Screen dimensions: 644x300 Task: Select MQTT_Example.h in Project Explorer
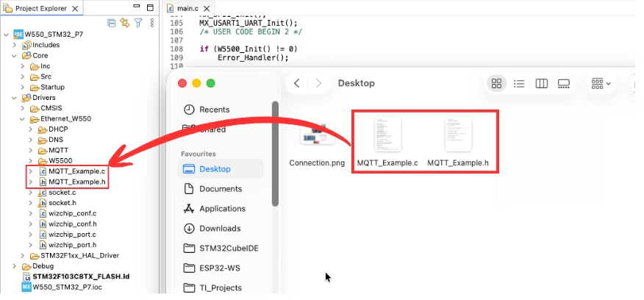pyautogui.click(x=76, y=182)
